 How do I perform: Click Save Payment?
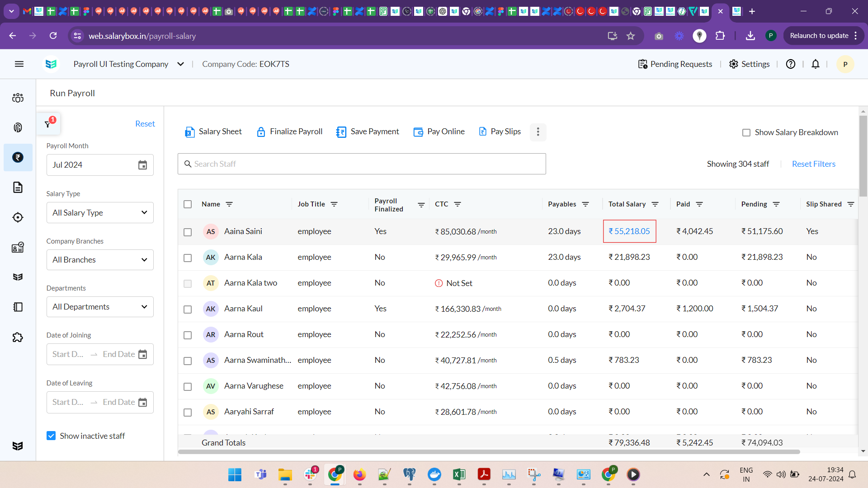coord(368,131)
